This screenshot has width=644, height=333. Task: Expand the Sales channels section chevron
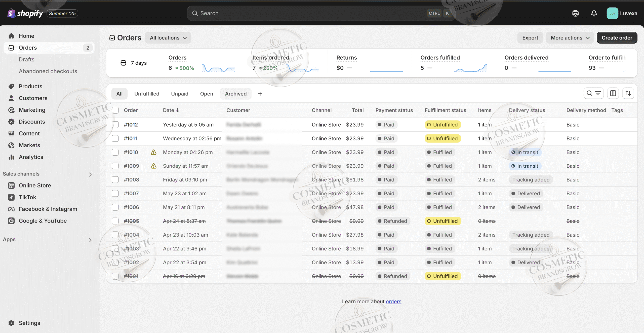click(x=90, y=174)
